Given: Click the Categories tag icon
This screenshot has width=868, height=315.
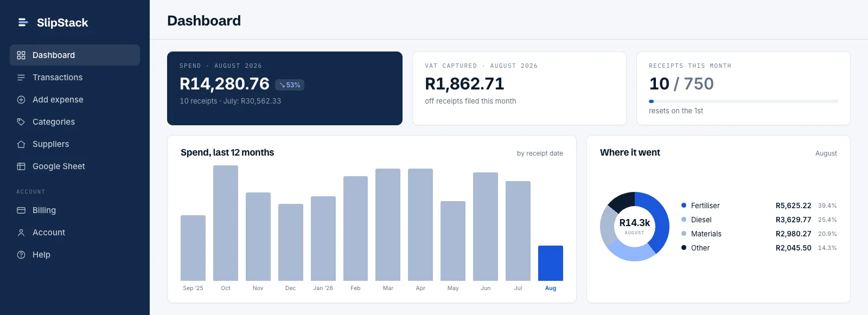Looking at the screenshot, I should 21,122.
